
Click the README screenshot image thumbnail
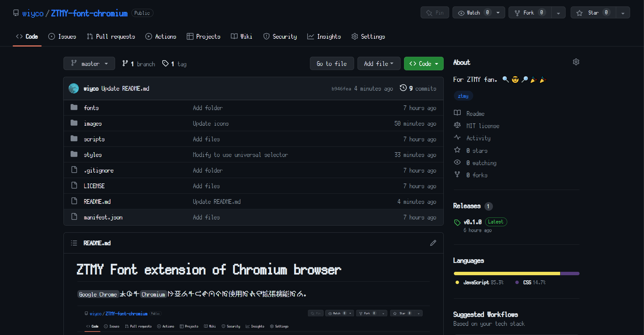pyautogui.click(x=254, y=320)
